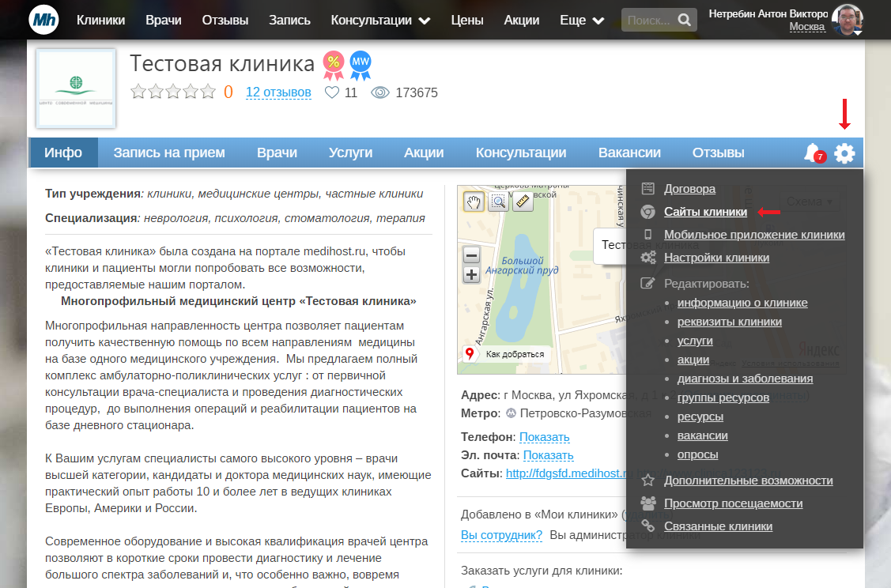Open Отзывы in top navigation

click(225, 21)
